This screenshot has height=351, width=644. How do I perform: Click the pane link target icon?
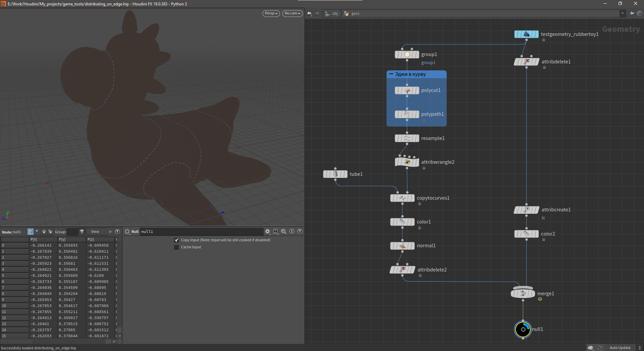coord(640,13)
